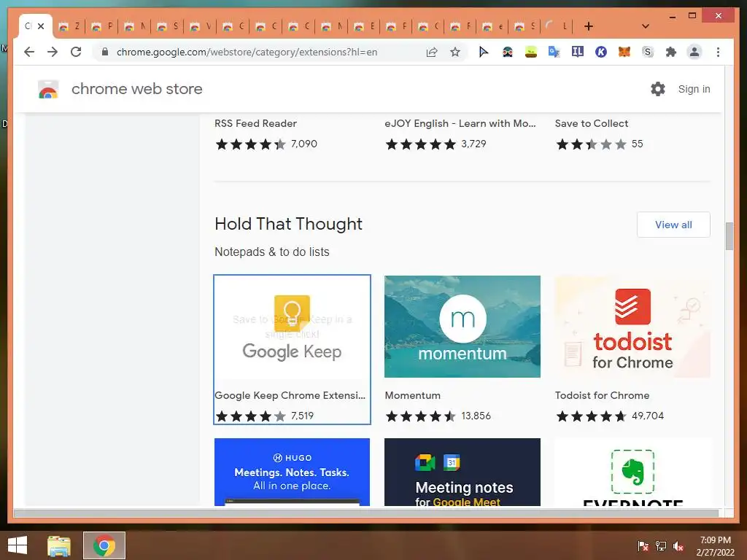This screenshot has width=747, height=560.
Task: Click Todoist's 49,704 rating count
Action: pos(648,416)
